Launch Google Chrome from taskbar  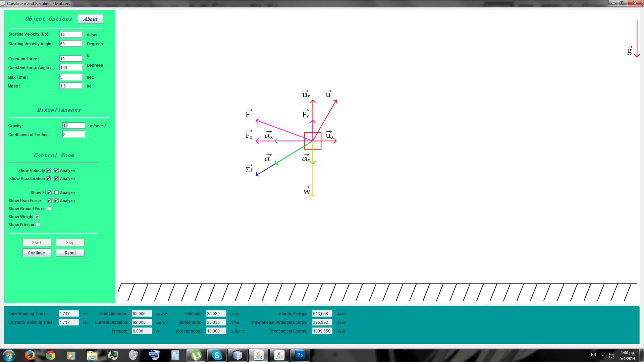pyautogui.click(x=51, y=355)
